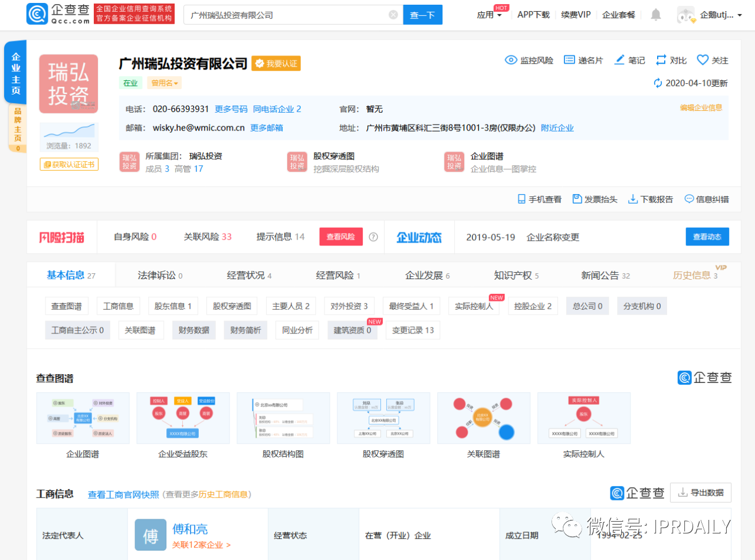Jump to 实际控制人 section

474,306
